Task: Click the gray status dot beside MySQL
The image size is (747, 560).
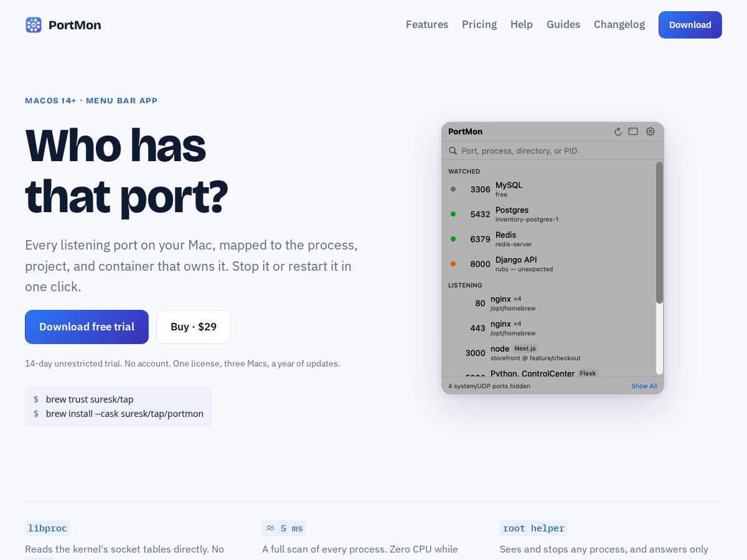Action: pyautogui.click(x=453, y=189)
